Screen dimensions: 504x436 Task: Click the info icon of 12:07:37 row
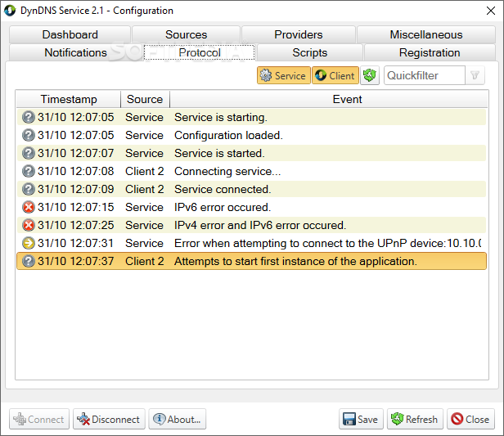29,261
